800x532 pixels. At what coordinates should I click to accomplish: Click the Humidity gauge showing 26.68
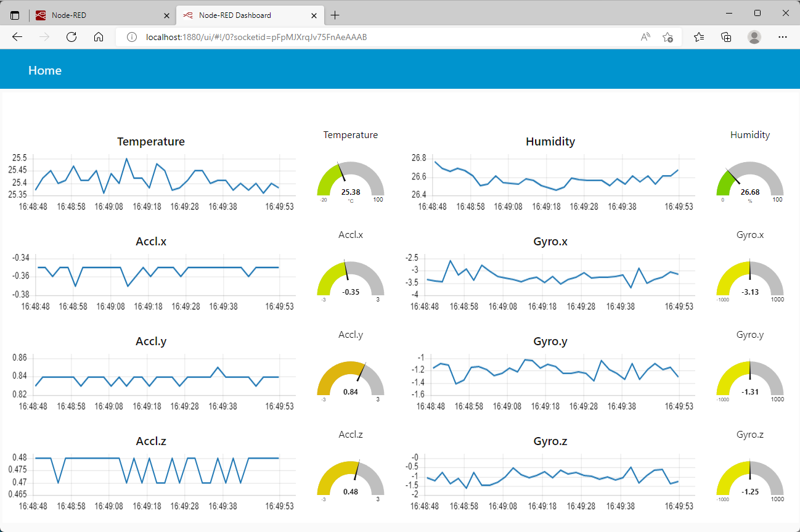pyautogui.click(x=750, y=182)
